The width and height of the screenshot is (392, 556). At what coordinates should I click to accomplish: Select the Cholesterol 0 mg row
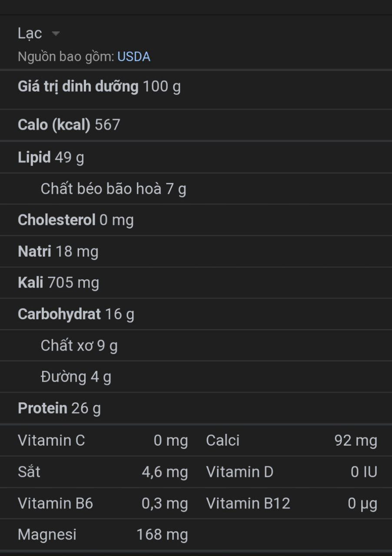[x=76, y=220]
